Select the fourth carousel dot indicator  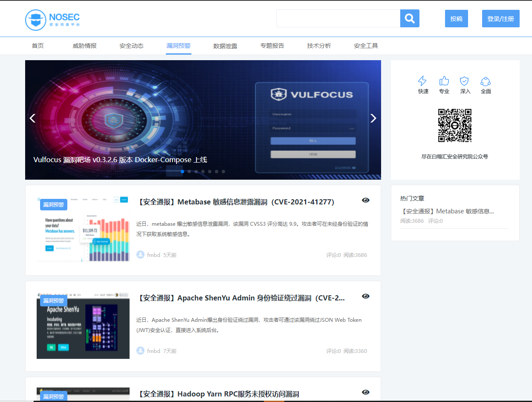coord(203,172)
